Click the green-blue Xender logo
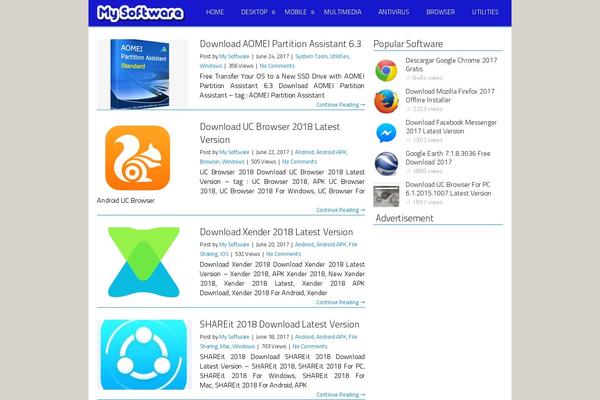Screen dimensions: 600x400 pyautogui.click(x=143, y=262)
